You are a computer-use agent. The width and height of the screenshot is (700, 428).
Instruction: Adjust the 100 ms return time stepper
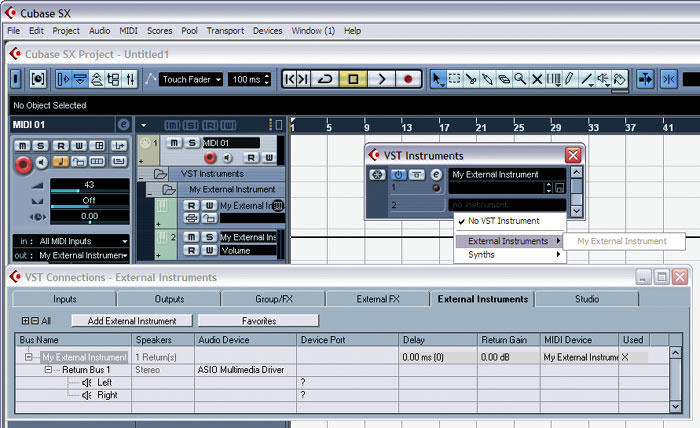(x=267, y=79)
